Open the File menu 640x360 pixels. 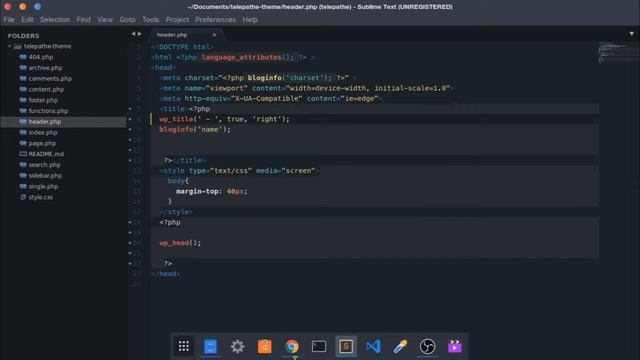(9, 20)
